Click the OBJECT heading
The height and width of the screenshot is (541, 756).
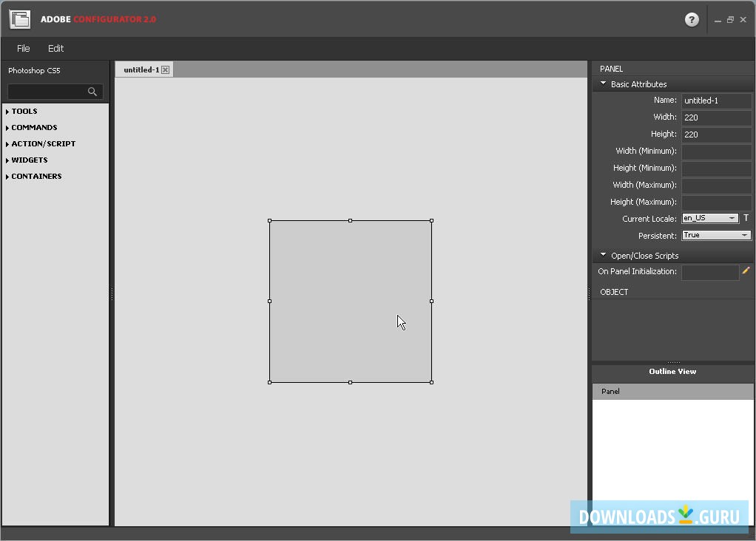click(x=614, y=292)
